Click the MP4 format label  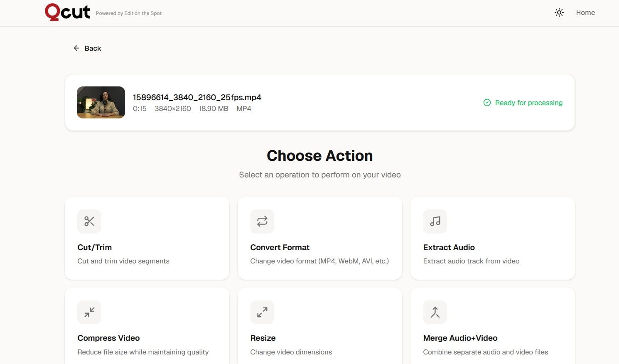coord(244,108)
